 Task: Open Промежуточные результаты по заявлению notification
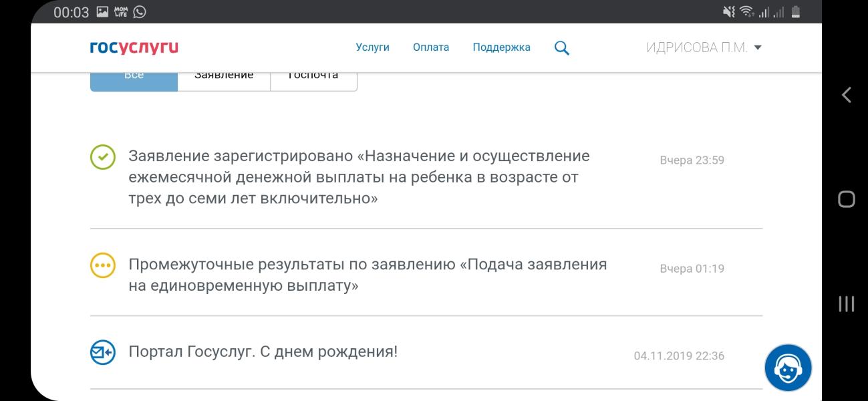point(426,275)
